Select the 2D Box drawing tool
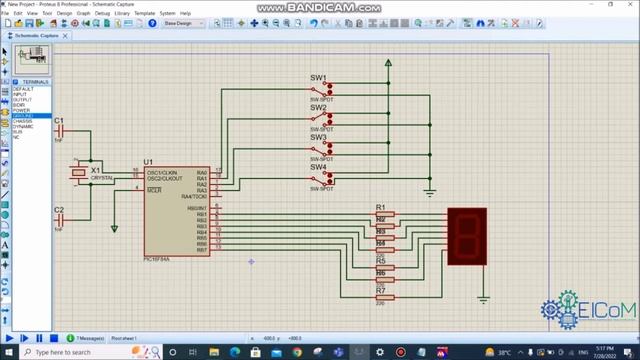640x360 pixels. coord(5,205)
